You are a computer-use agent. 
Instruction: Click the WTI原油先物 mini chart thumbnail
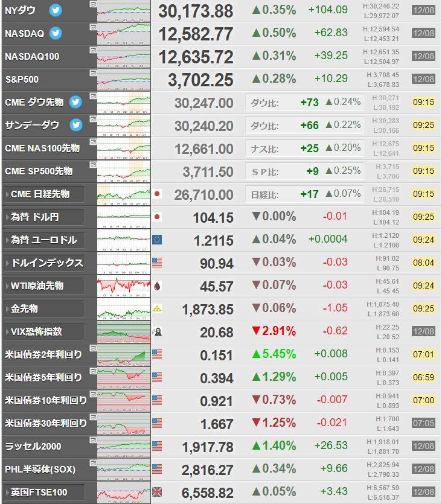click(124, 286)
